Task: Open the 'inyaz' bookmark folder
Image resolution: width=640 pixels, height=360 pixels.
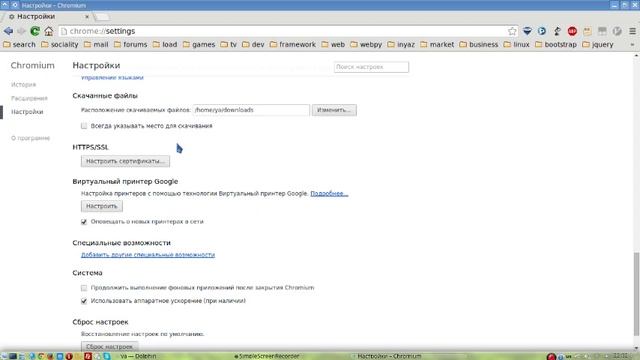Action: 401,44
